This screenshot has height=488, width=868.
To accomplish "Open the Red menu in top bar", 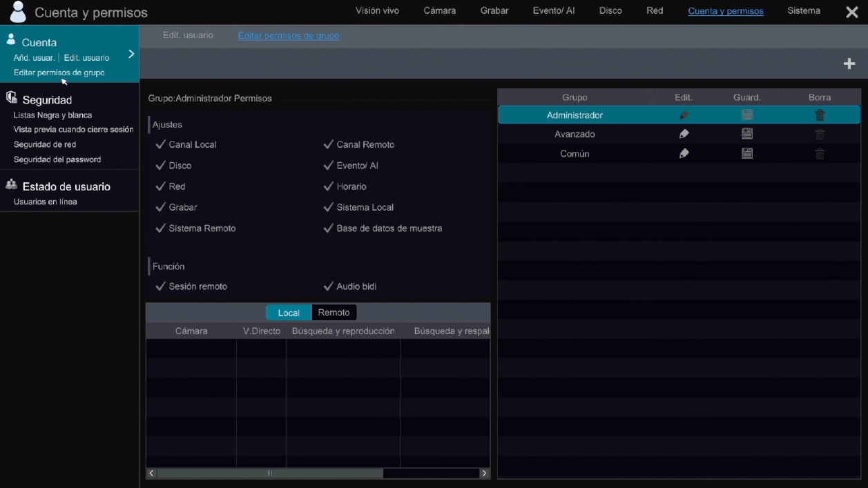I will (655, 11).
